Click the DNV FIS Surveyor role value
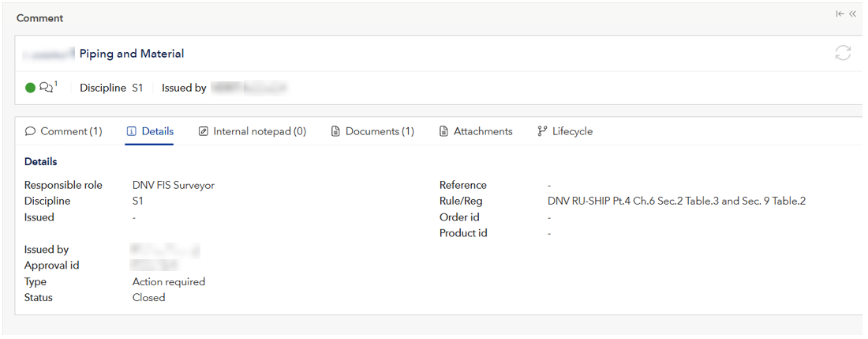 [174, 185]
